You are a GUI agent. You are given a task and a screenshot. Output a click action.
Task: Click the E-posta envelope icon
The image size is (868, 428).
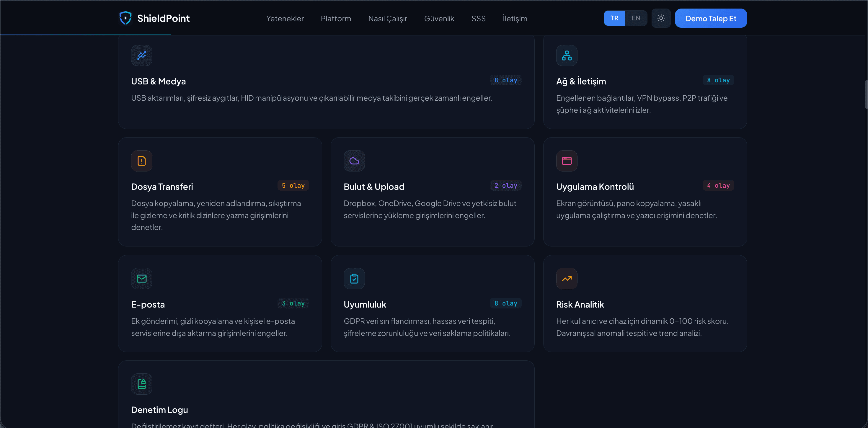141,278
